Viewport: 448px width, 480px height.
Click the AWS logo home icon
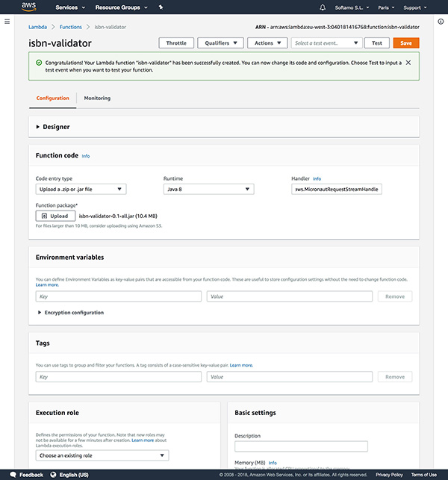tap(29, 7)
